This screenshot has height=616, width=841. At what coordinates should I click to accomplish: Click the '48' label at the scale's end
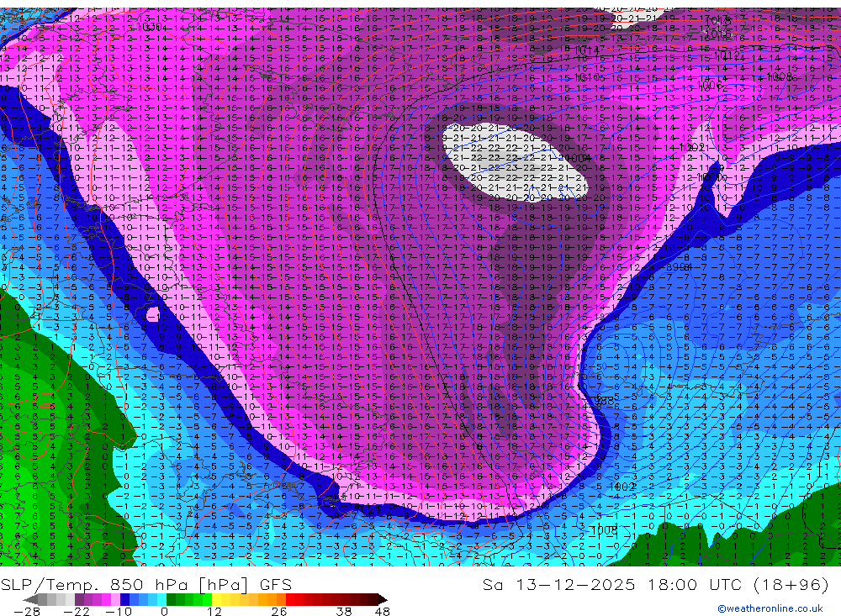(x=383, y=612)
